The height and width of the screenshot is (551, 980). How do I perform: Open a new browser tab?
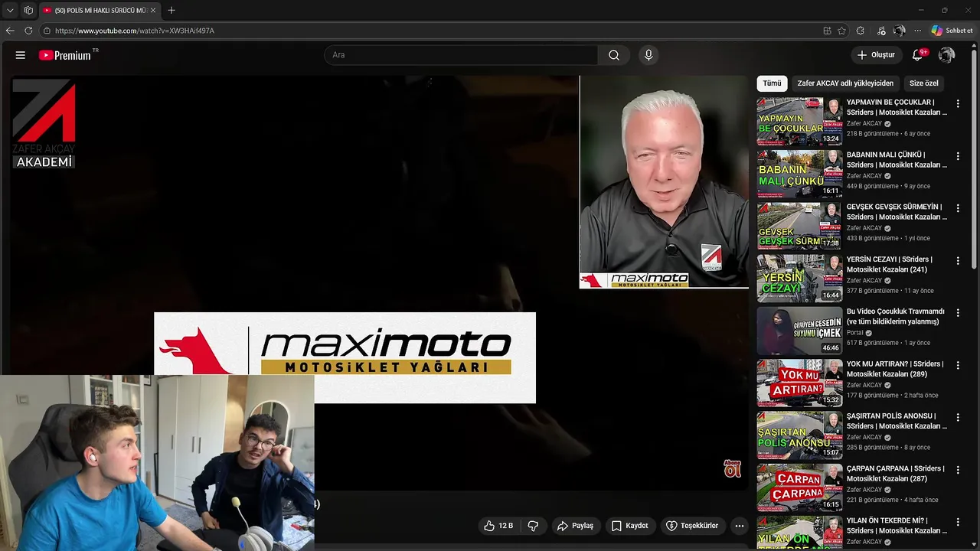(x=171, y=10)
